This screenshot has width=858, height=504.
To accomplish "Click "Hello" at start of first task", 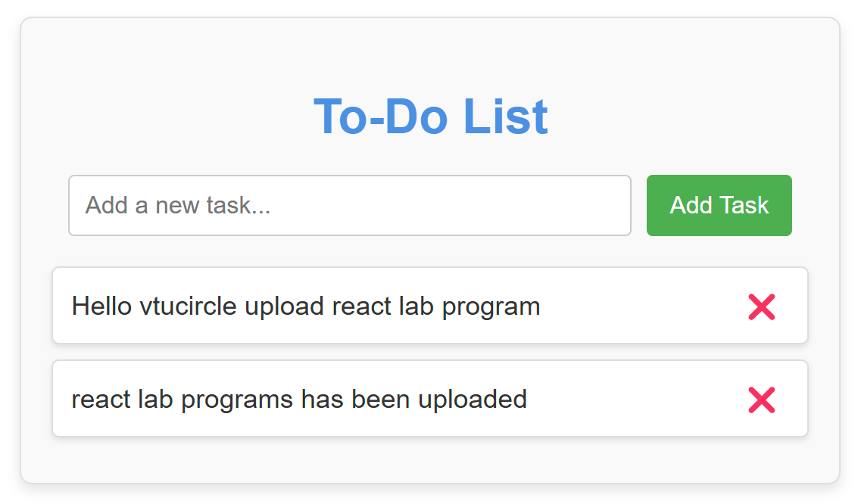I will click(x=101, y=306).
